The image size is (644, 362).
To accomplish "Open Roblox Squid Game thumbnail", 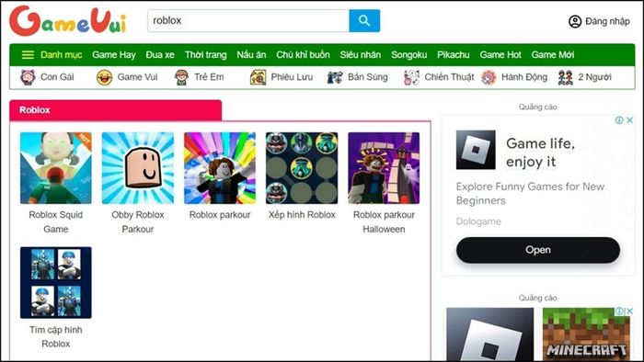I will tap(56, 167).
